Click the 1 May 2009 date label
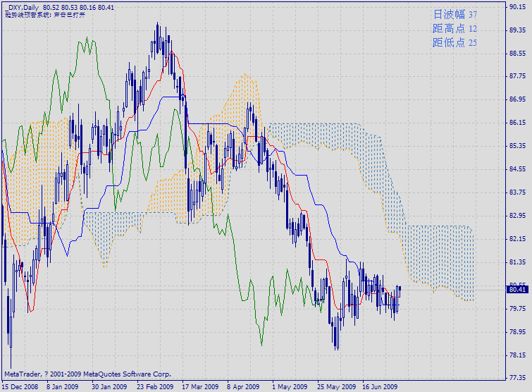 [289, 386]
